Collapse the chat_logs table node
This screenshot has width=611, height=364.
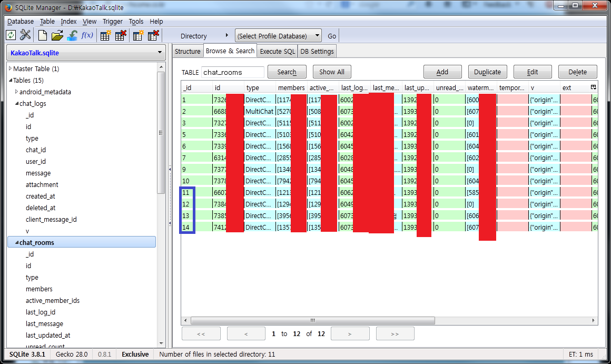coord(16,103)
